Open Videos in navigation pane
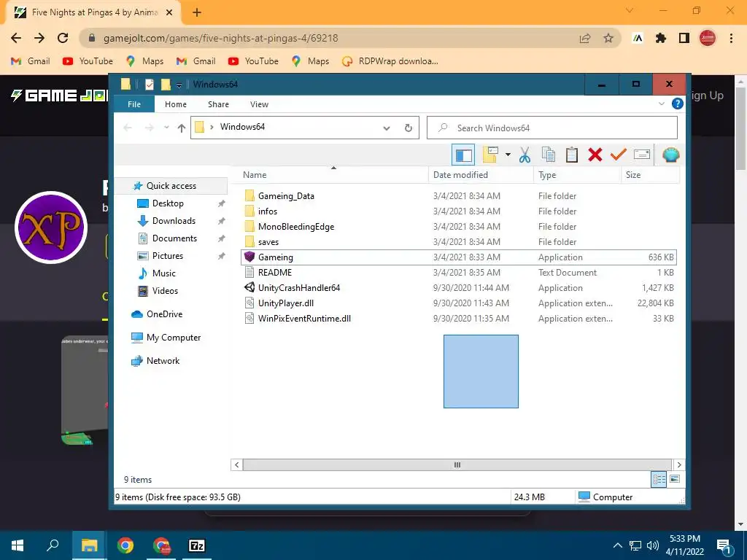Image resolution: width=747 pixels, height=560 pixels. (165, 291)
